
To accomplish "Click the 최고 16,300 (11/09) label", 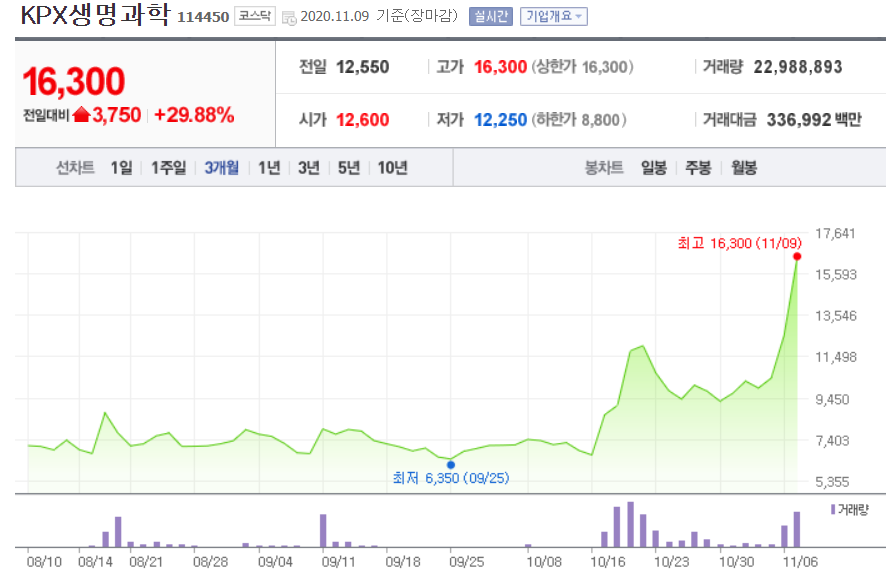I will coord(740,244).
